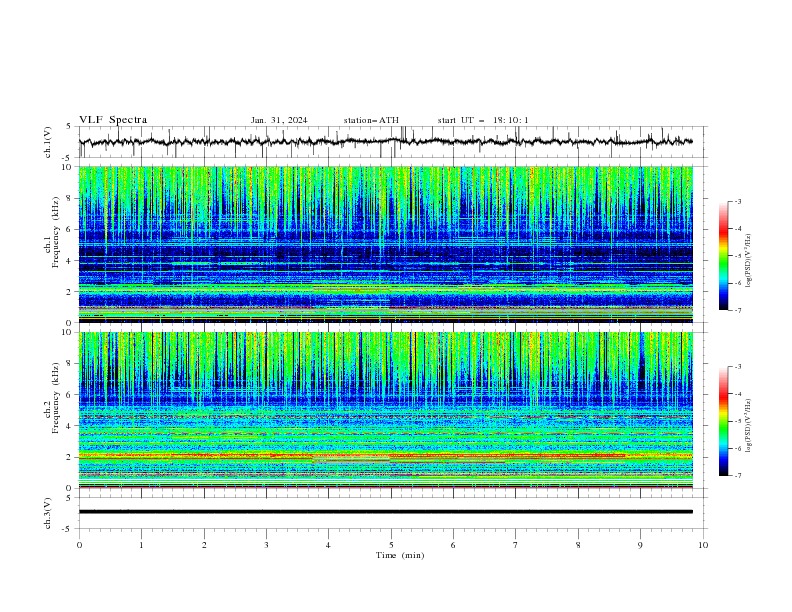The height and width of the screenshot is (612, 792).
Task: Click the "start UT = 18:10:1" header text
Action: pos(483,120)
